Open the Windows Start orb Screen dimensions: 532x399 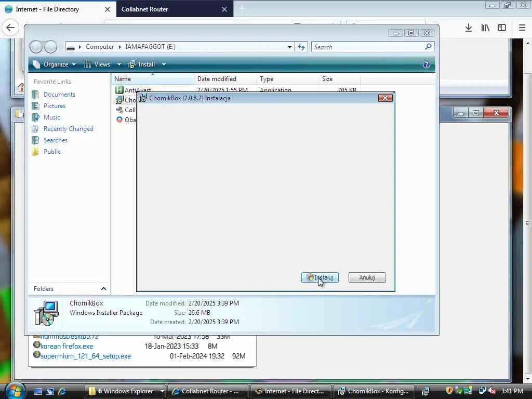point(15,391)
